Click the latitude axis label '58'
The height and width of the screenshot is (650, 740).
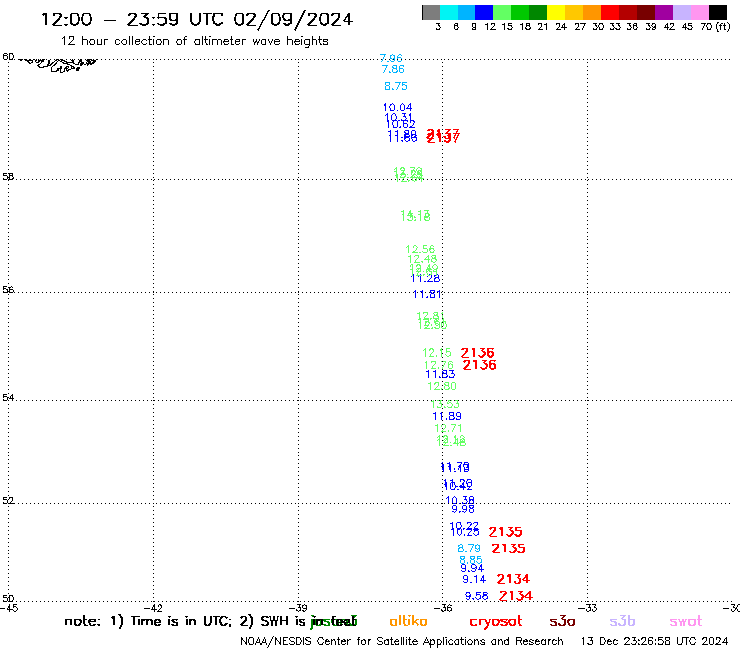8,177
